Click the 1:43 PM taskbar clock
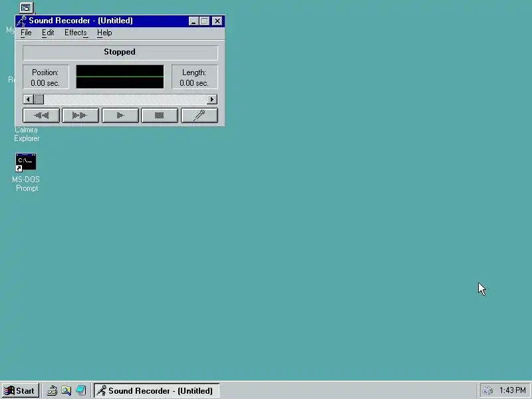Screen dimensions: 532x399 coord(512,390)
